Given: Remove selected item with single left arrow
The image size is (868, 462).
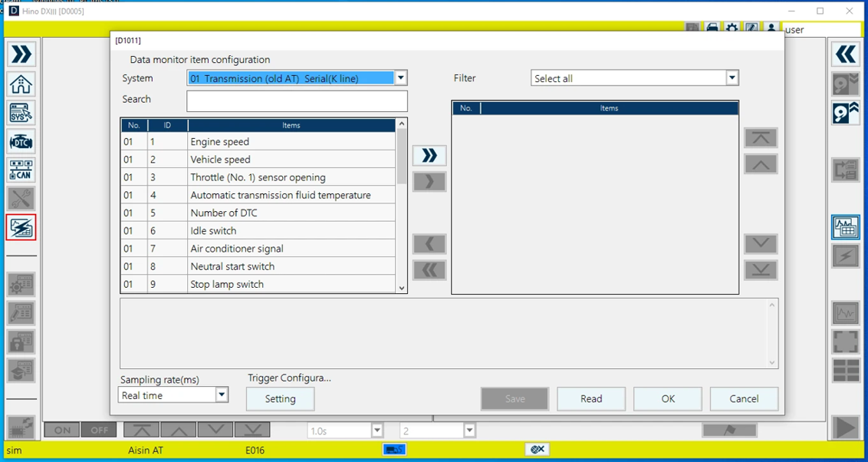Looking at the screenshot, I should click(429, 244).
